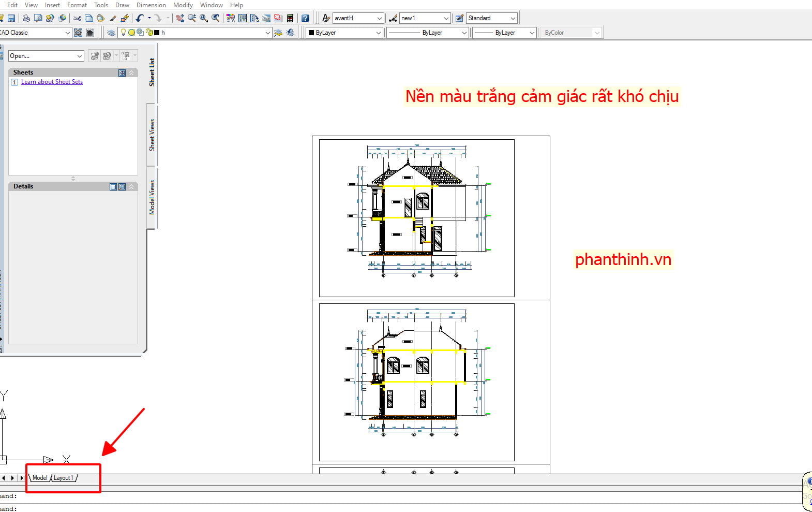The height and width of the screenshot is (512, 812).
Task: Collapse the Details panel section
Action: coord(131,187)
